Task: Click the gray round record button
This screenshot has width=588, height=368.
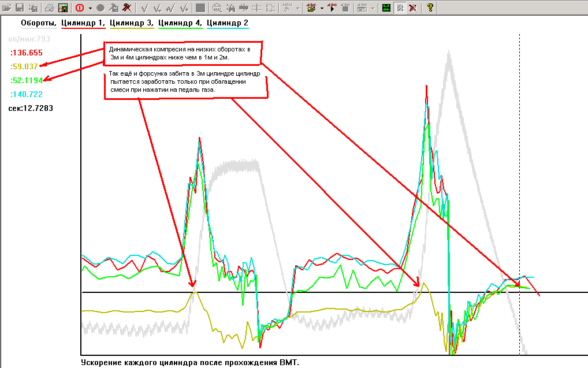Action: (100, 8)
